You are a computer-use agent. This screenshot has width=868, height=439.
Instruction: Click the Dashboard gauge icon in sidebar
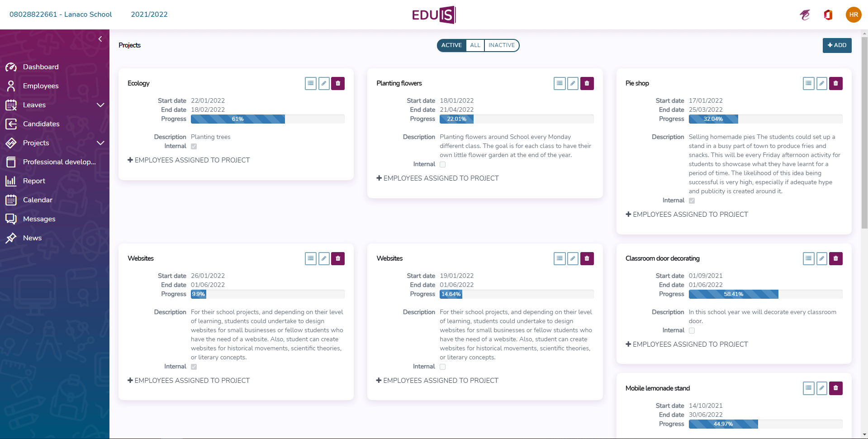pos(11,67)
